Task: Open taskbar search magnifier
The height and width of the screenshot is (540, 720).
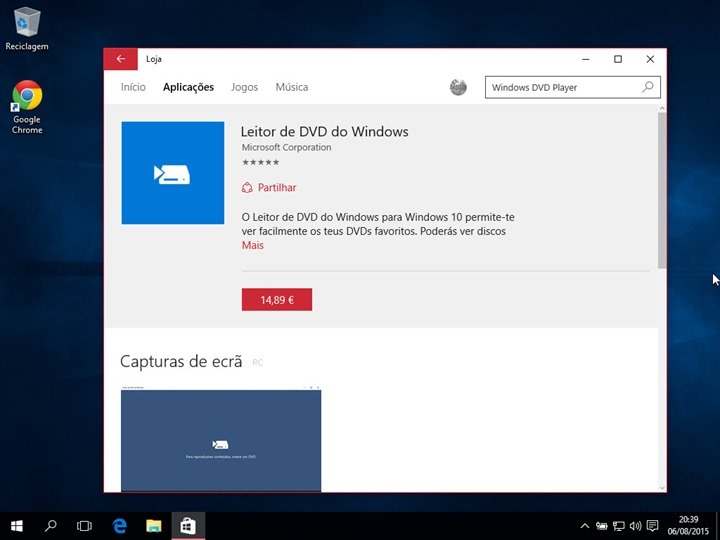Action: [51, 526]
